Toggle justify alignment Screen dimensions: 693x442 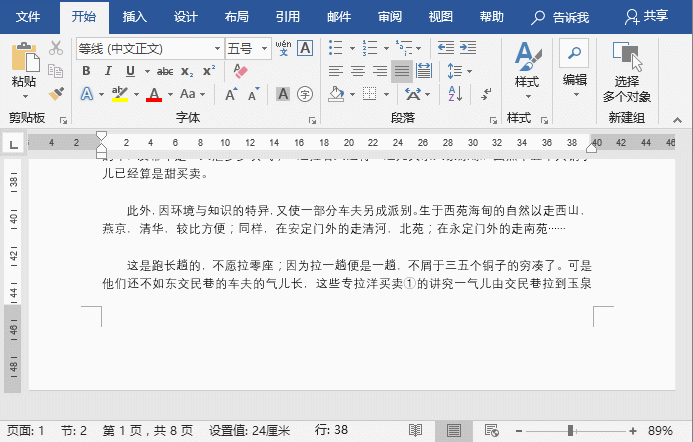pos(402,71)
